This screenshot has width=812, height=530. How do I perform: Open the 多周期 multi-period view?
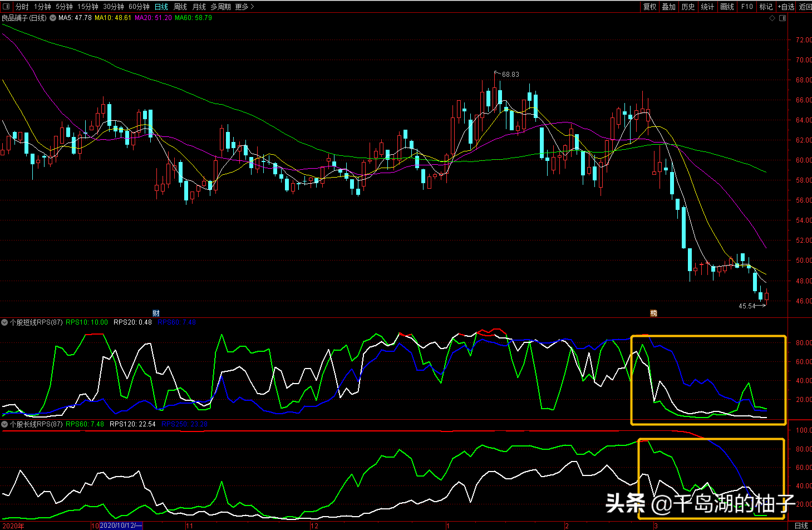click(220, 7)
